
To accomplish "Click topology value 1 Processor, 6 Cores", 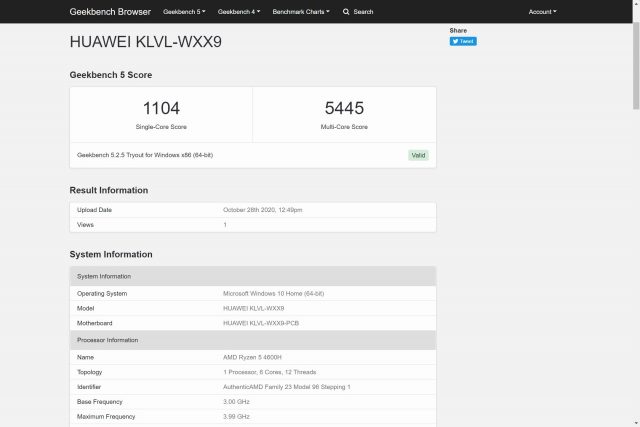I will tap(269, 372).
